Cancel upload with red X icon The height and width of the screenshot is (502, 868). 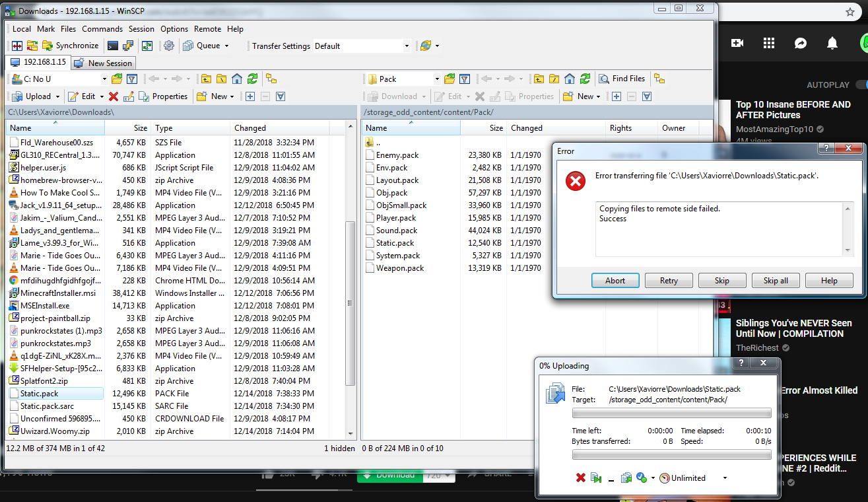pyautogui.click(x=581, y=478)
